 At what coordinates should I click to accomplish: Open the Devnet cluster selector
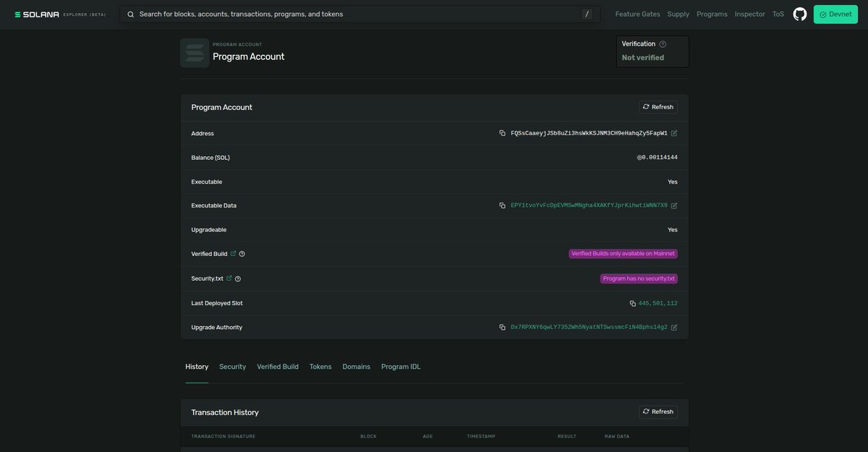tap(835, 14)
